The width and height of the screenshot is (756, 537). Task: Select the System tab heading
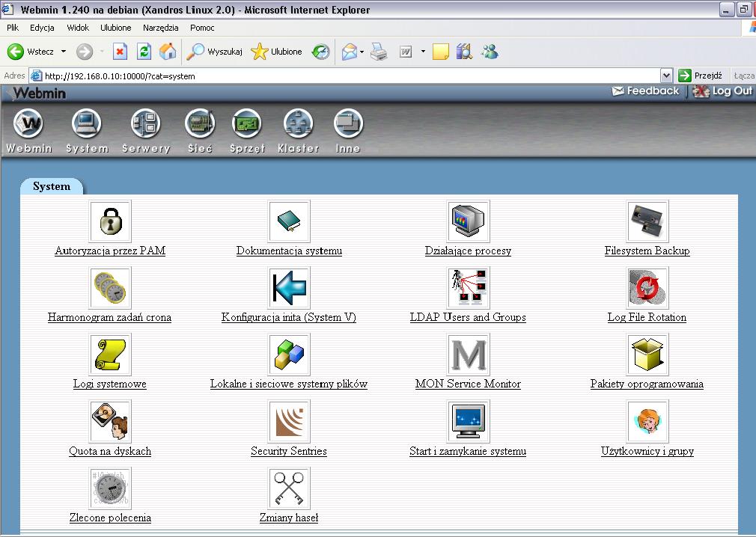point(52,186)
